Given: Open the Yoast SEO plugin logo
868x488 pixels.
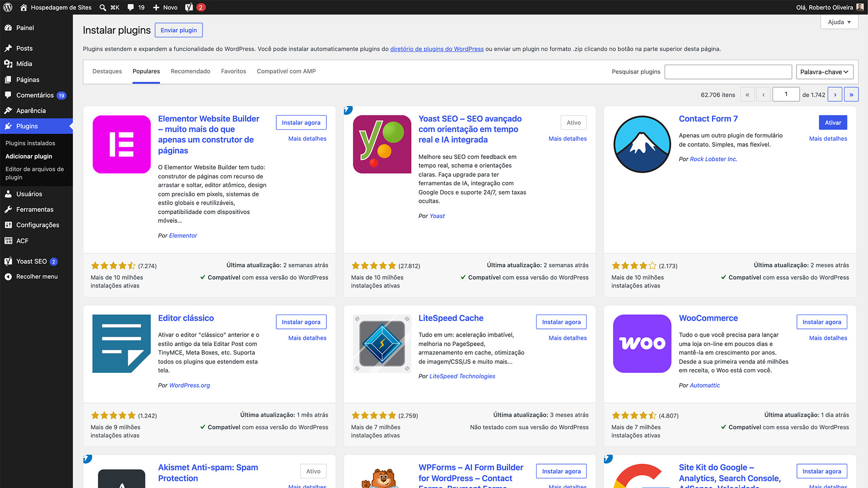Looking at the screenshot, I should [x=382, y=144].
